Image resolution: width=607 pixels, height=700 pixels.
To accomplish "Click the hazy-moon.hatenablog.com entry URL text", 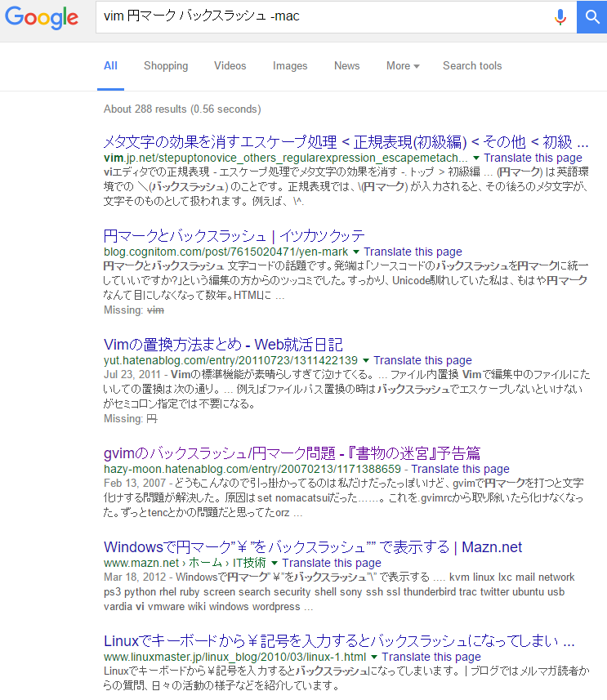I will click(x=252, y=469).
